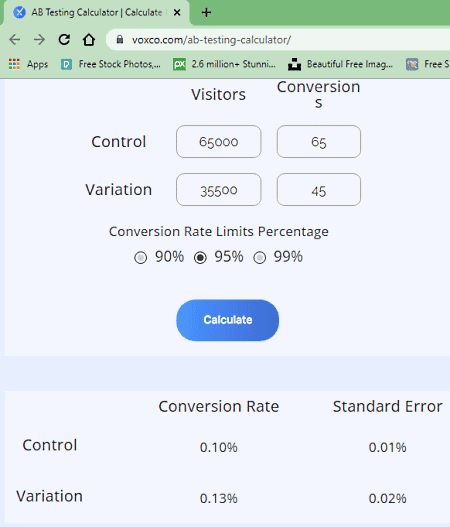Click the site lock padlock icon
Image resolution: width=450 pixels, height=527 pixels.
120,40
